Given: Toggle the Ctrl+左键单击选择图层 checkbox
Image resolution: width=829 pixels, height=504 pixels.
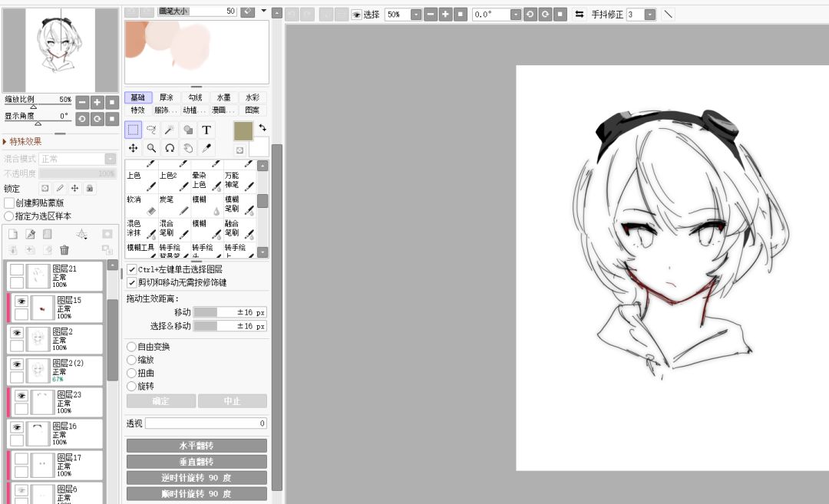Looking at the screenshot, I should [132, 269].
